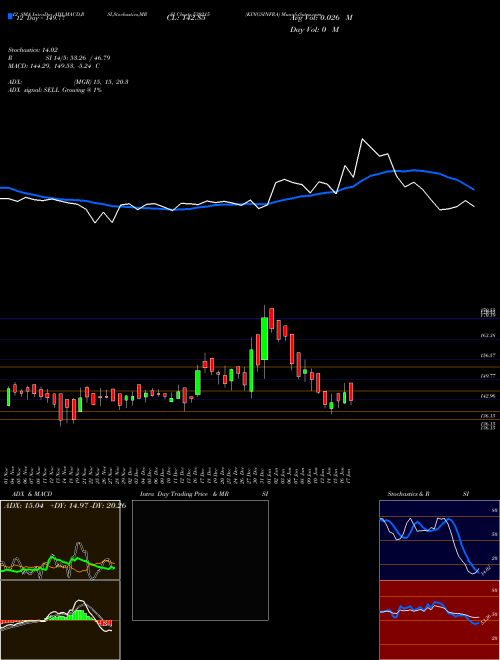
Task: Open the blue Stochastics mini chart
Action: pos(439,540)
